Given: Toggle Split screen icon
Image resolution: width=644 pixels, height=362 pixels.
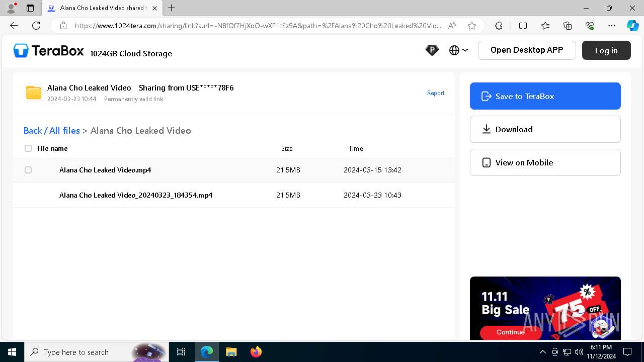Looking at the screenshot, I should [523, 26].
